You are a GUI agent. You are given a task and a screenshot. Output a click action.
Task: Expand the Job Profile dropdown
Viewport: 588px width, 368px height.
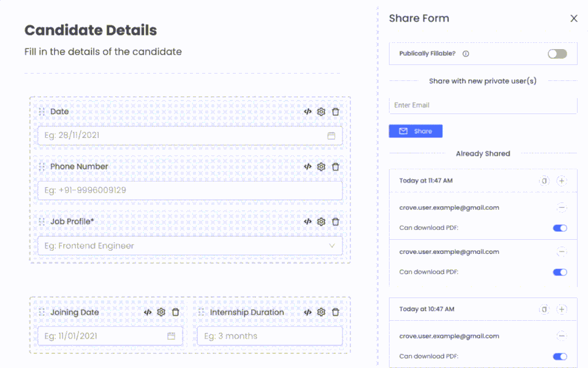click(332, 246)
